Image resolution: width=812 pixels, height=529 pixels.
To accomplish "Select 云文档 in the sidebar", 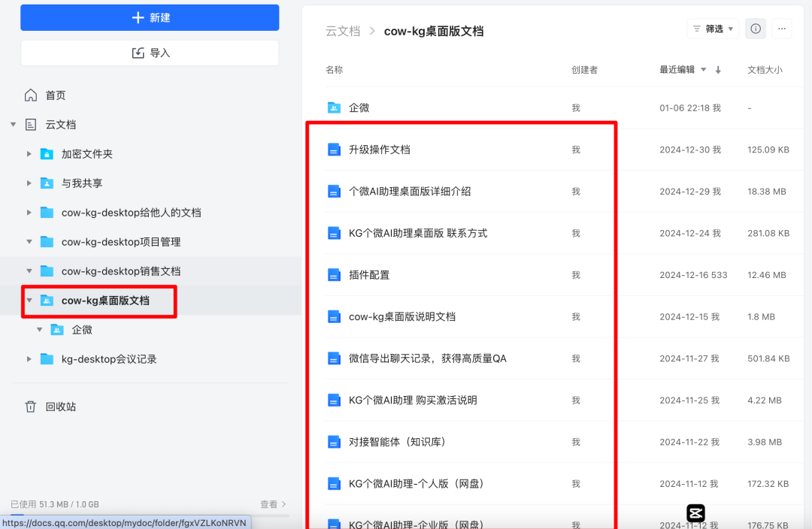I will click(61, 125).
